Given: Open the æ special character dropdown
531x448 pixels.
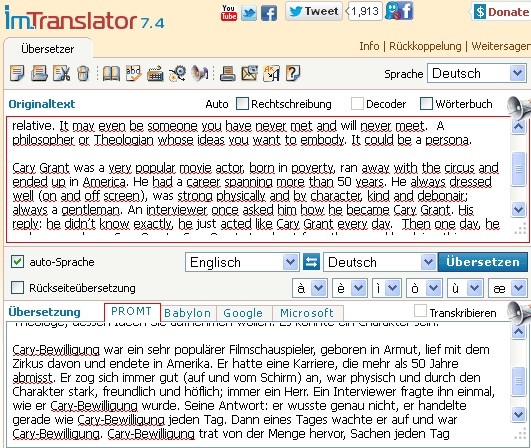Looking at the screenshot, I should click(x=507, y=288).
